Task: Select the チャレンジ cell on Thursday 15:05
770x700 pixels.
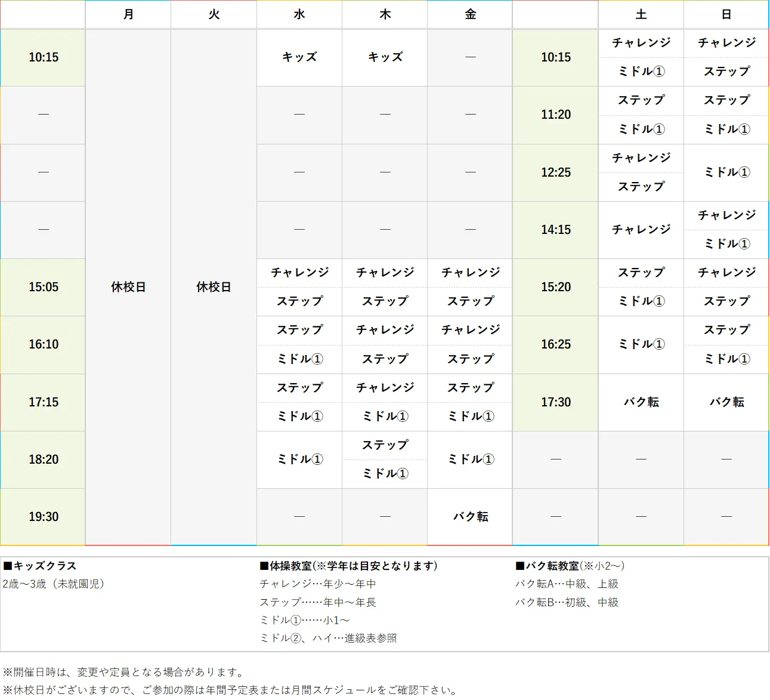Action: 384,273
